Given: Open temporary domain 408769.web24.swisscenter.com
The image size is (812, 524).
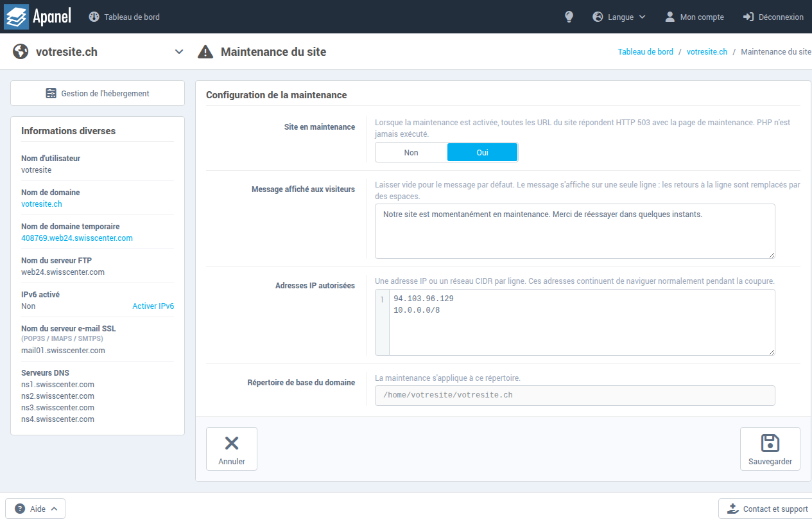Looking at the screenshot, I should (77, 238).
